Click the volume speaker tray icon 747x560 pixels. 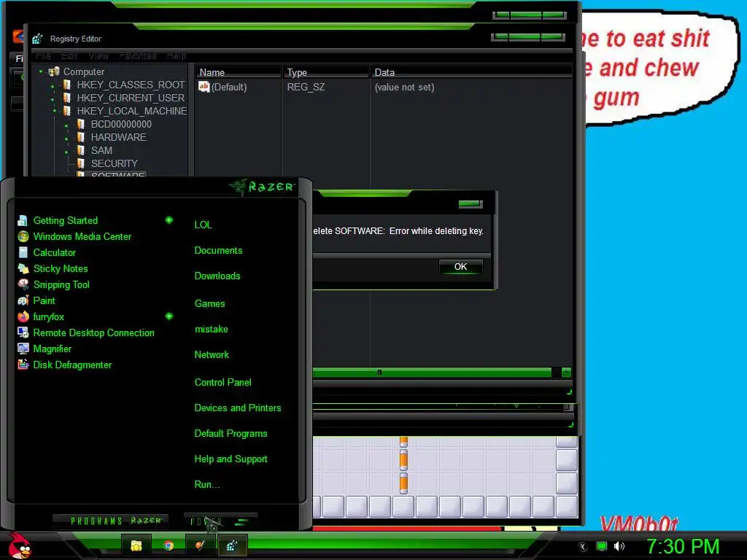(x=619, y=546)
